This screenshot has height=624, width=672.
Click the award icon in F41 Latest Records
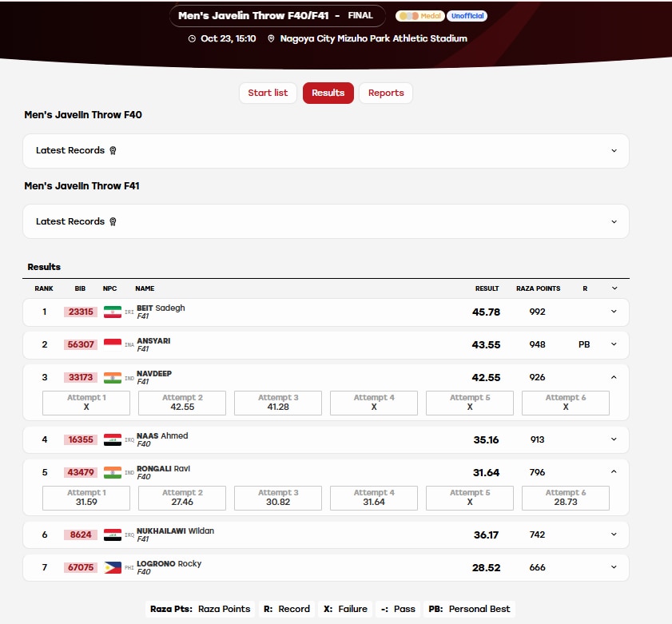[113, 221]
